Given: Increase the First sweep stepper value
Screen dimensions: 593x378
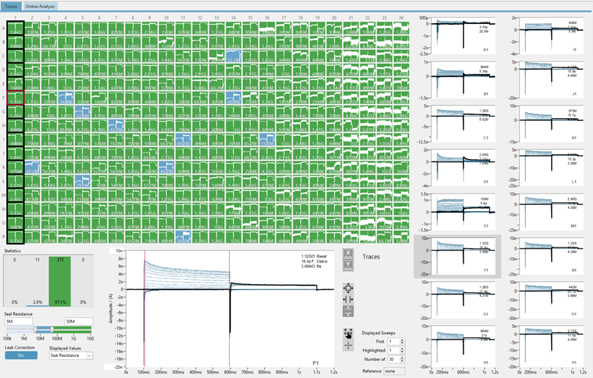Looking at the screenshot, I should tap(402, 339).
